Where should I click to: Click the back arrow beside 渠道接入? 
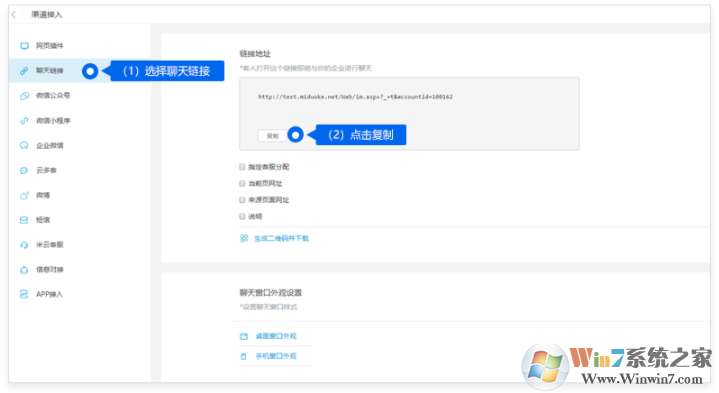14,15
